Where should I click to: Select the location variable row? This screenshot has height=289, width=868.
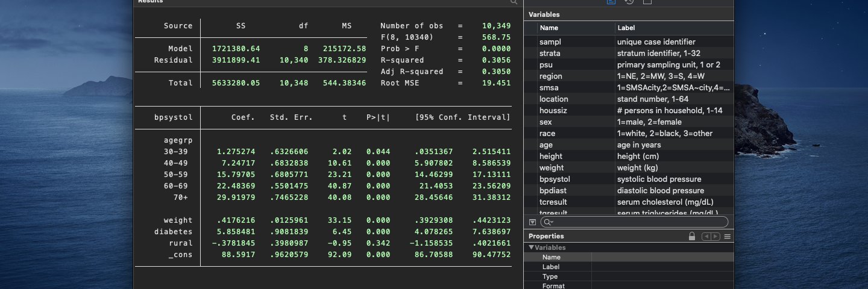click(x=629, y=99)
